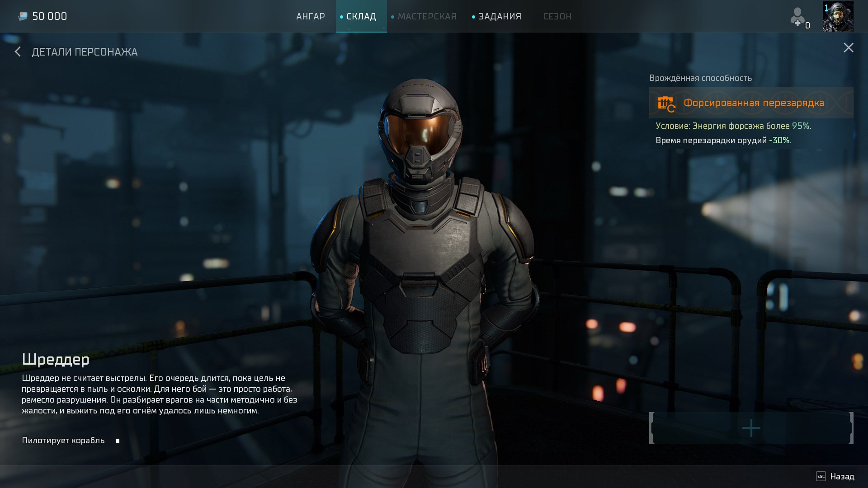Click the credits currency icon
868x488 pixels.
pyautogui.click(x=23, y=17)
